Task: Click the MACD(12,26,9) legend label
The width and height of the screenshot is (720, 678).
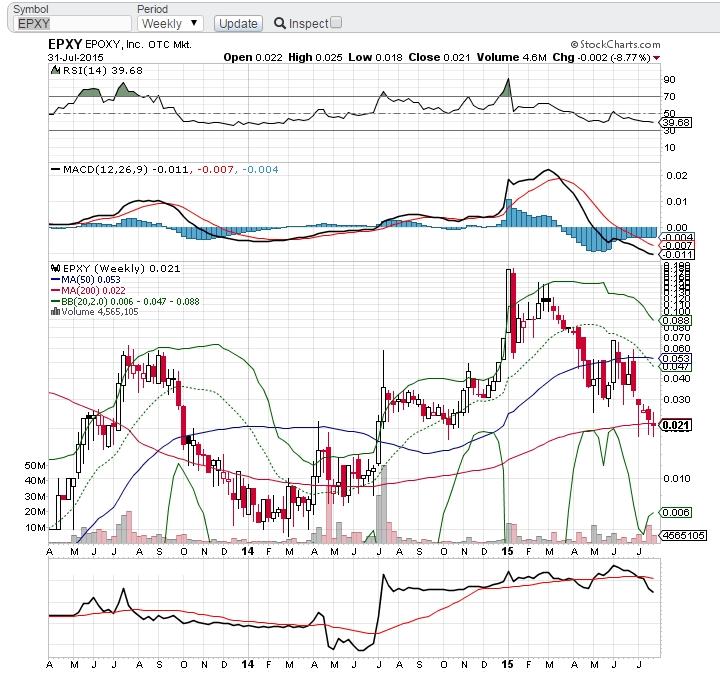Action: 106,169
